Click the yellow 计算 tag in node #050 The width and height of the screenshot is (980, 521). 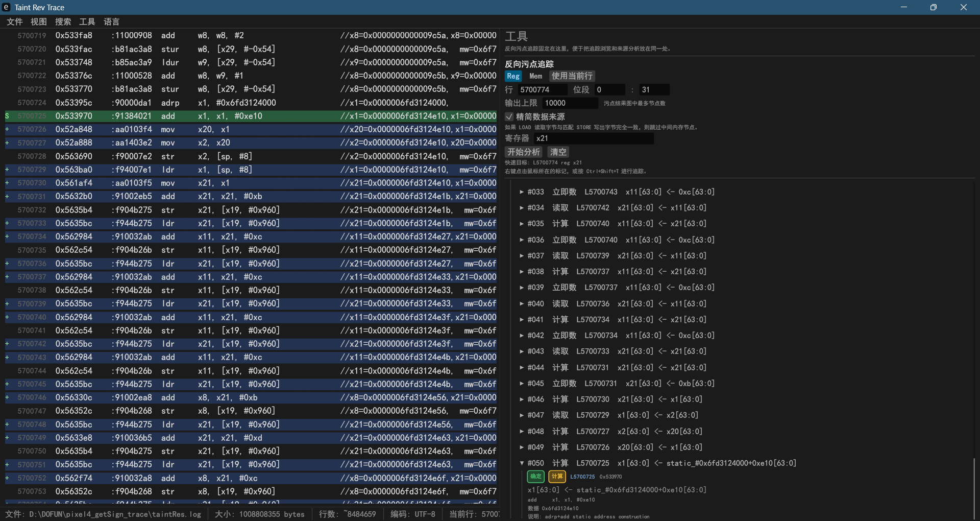pos(557,477)
